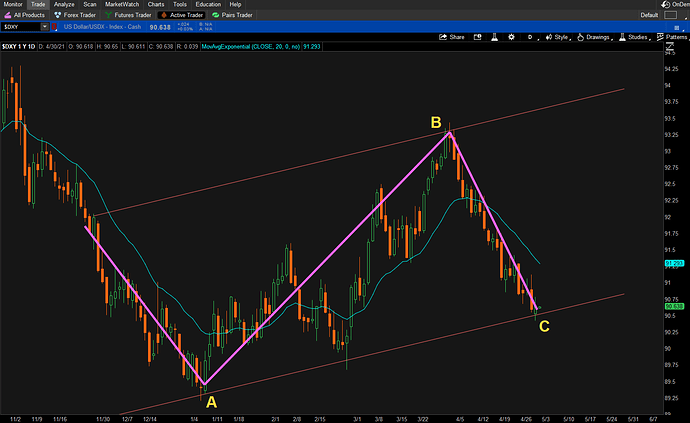Viewport: 690px width, 423px height.
Task: Click the flask (beaker) icon in chart toolbar
Action: (492, 37)
